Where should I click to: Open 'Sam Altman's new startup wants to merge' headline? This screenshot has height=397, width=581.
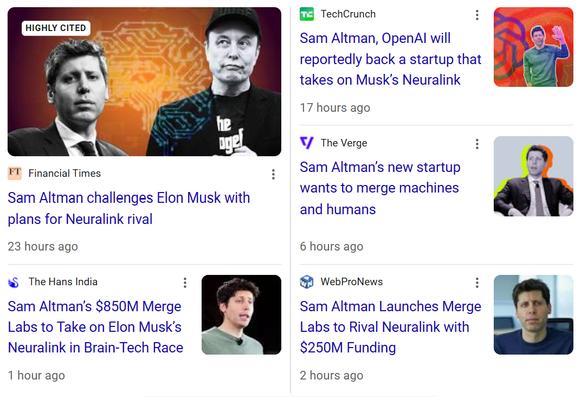[x=380, y=188]
